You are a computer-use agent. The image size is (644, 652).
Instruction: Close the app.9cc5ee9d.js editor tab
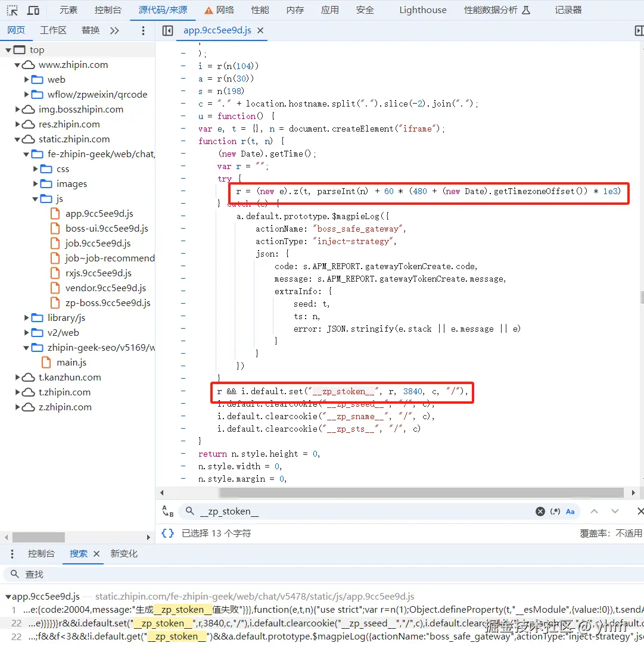[x=260, y=30]
